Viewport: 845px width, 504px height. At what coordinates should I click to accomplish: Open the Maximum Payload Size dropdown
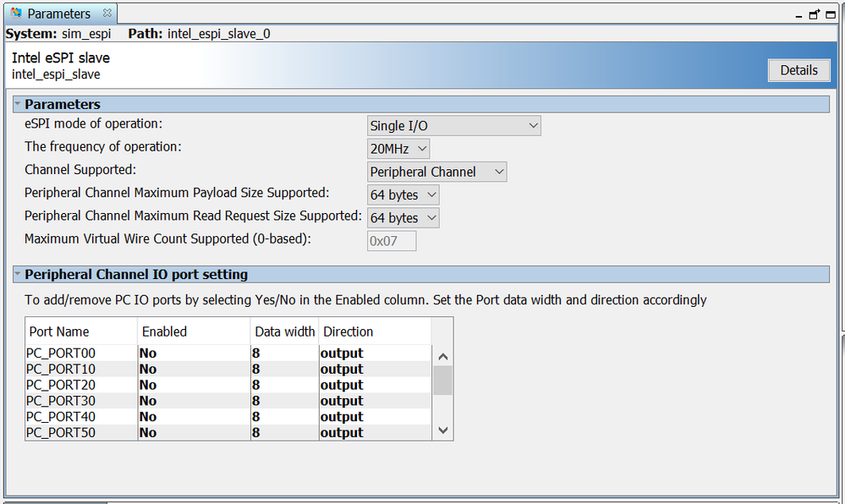click(403, 194)
